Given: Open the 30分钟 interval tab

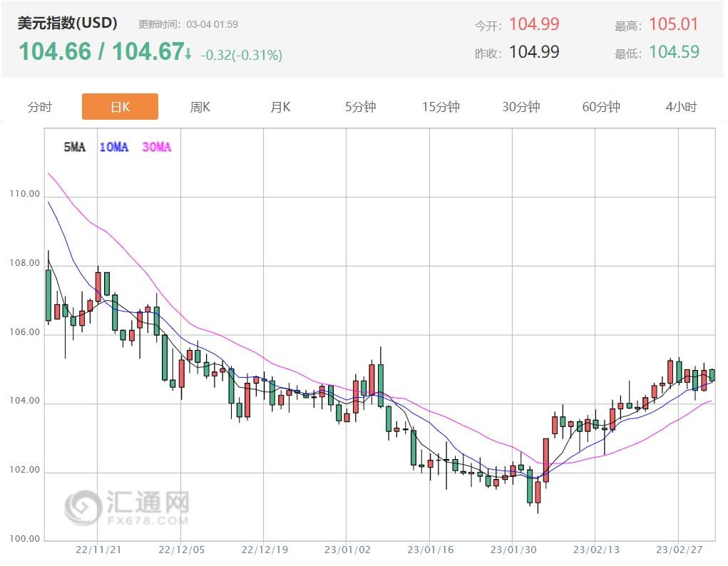Looking at the screenshot, I should tap(521, 107).
